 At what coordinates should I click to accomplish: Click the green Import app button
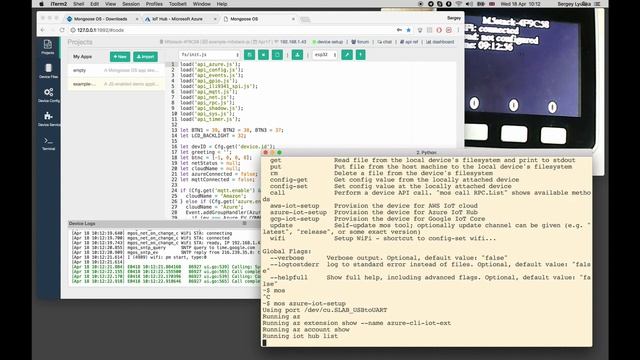(x=145, y=57)
